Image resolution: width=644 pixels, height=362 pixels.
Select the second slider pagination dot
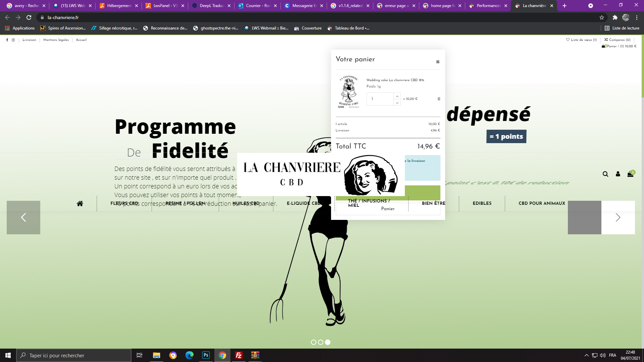click(321, 342)
